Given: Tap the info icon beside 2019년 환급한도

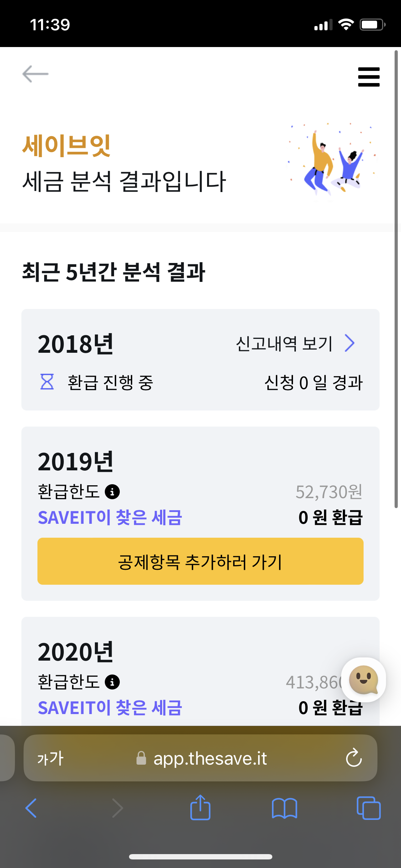Looking at the screenshot, I should point(112,492).
